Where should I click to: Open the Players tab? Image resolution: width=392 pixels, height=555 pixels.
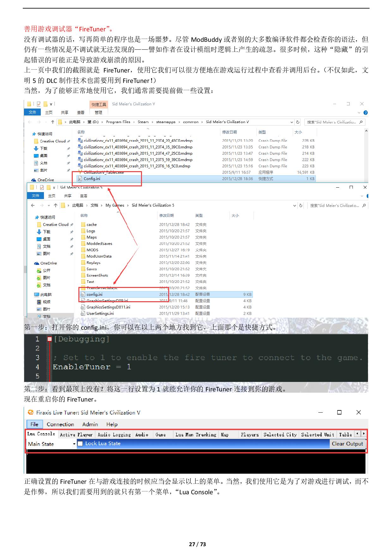[250, 434]
